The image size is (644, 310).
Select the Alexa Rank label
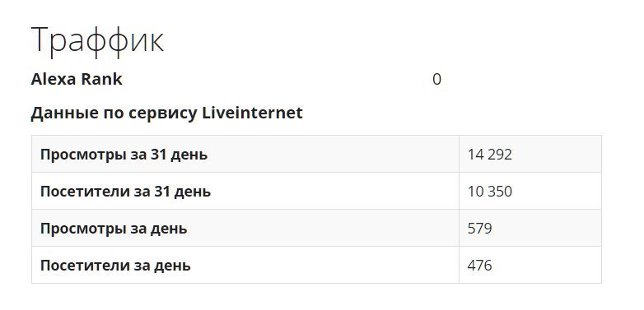pyautogui.click(x=77, y=79)
